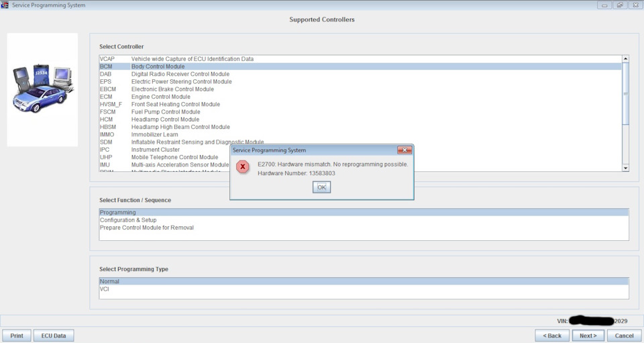The image size is (644, 343).
Task: Click controller list scrollbar down arrow
Action: tap(625, 168)
